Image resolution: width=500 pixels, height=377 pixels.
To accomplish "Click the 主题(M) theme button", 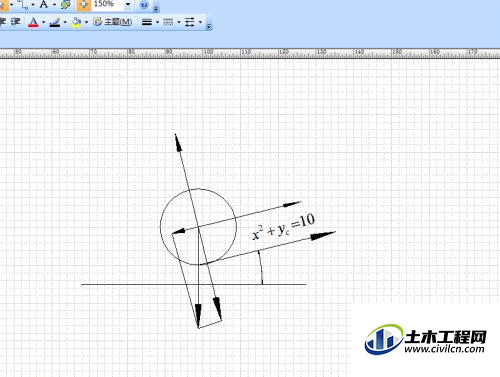I will (x=112, y=22).
